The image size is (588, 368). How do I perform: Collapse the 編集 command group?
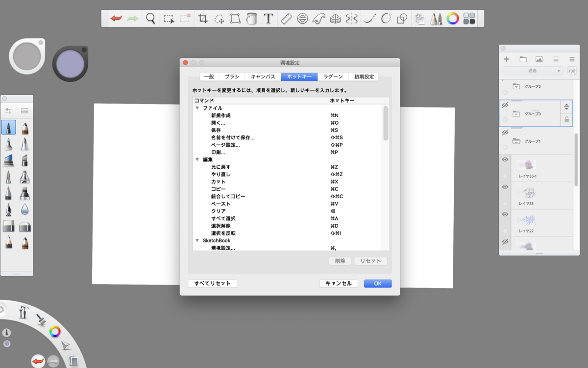(x=197, y=159)
